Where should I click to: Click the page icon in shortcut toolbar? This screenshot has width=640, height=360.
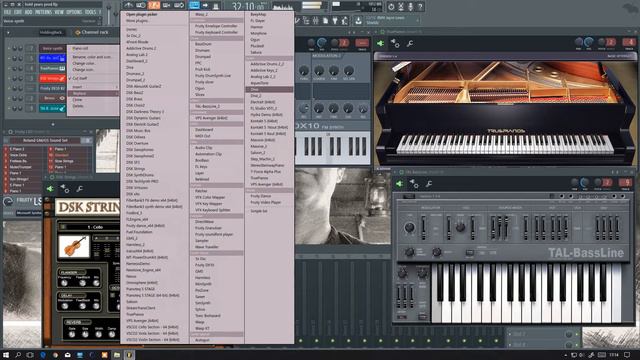point(325,20)
